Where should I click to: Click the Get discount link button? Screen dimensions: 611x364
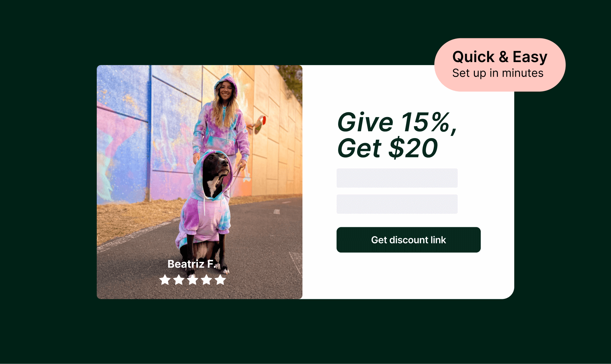pos(408,240)
